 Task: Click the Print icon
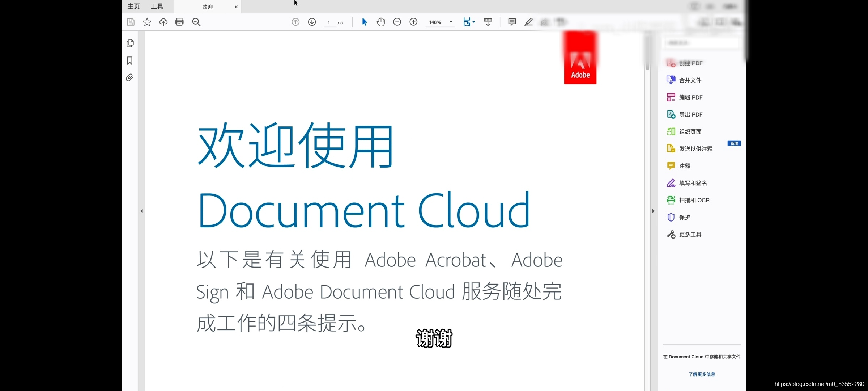click(179, 22)
